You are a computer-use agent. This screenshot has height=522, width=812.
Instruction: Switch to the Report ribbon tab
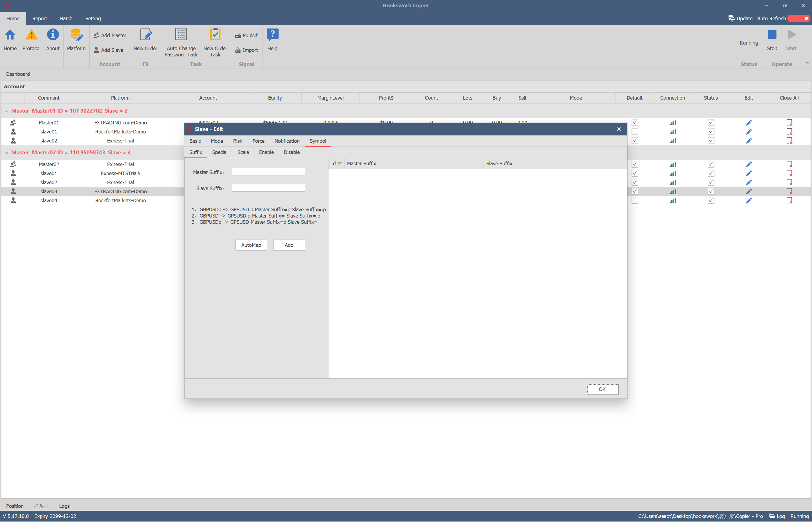point(40,18)
